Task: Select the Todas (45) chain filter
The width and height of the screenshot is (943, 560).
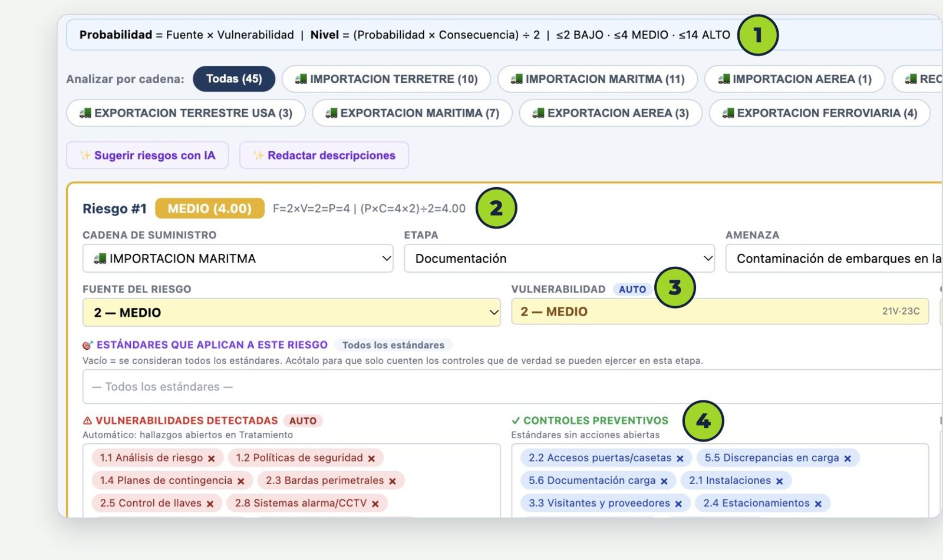Action: point(234,79)
